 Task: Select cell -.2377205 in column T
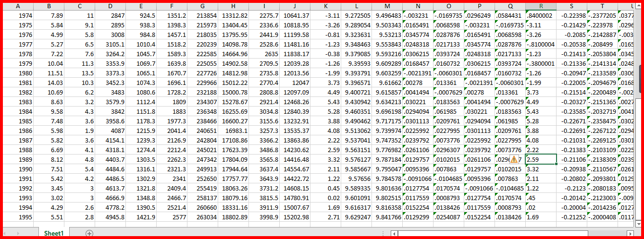pos(602,16)
